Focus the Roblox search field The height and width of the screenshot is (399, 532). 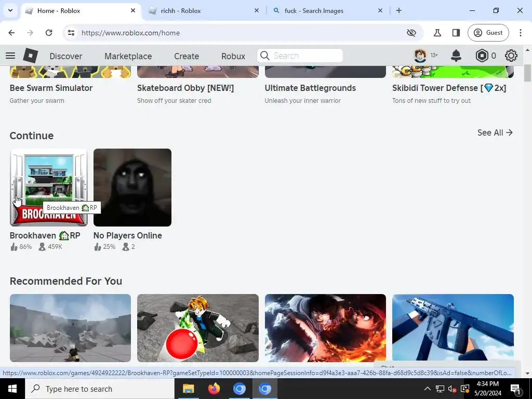[300, 56]
